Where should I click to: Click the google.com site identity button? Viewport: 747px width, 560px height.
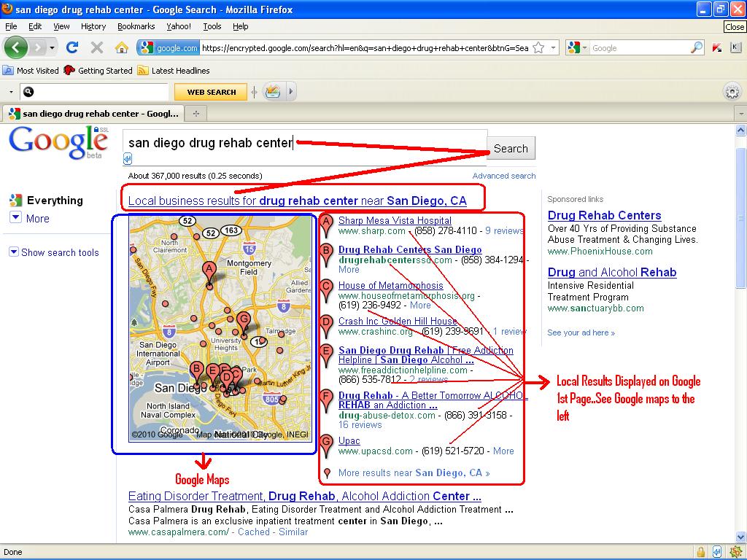click(169, 47)
